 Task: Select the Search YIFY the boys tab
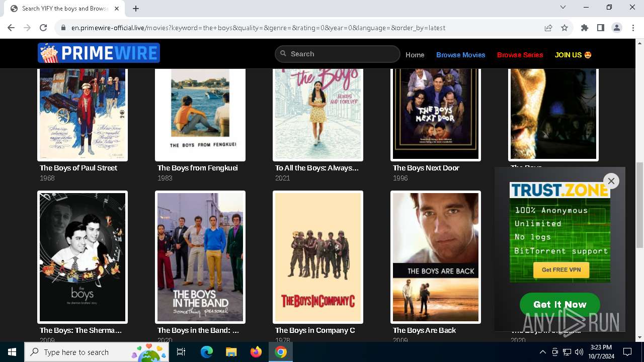click(65, 9)
